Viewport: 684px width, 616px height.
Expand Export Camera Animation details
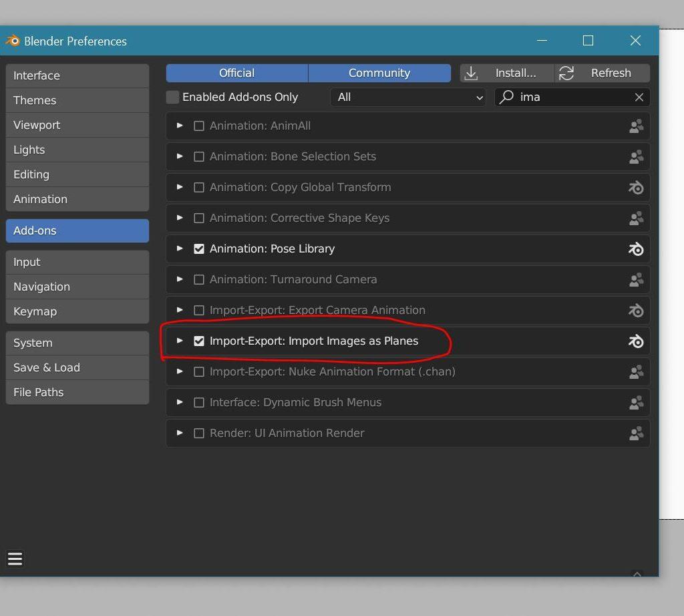pos(180,310)
